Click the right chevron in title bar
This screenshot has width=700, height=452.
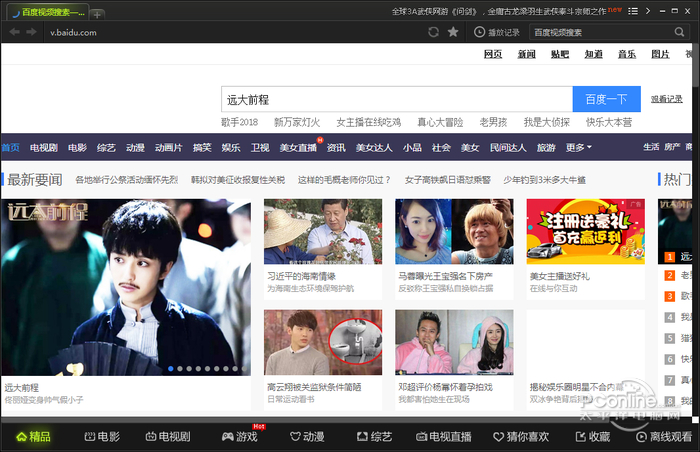(648, 11)
